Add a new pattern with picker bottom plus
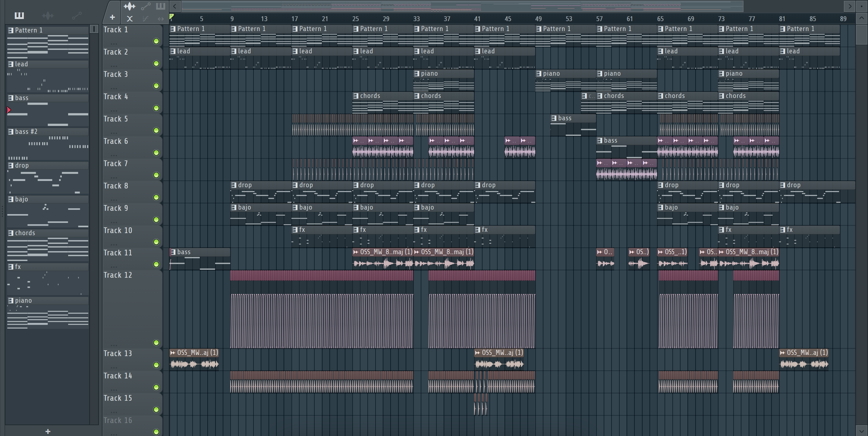The image size is (868, 436). 48,431
